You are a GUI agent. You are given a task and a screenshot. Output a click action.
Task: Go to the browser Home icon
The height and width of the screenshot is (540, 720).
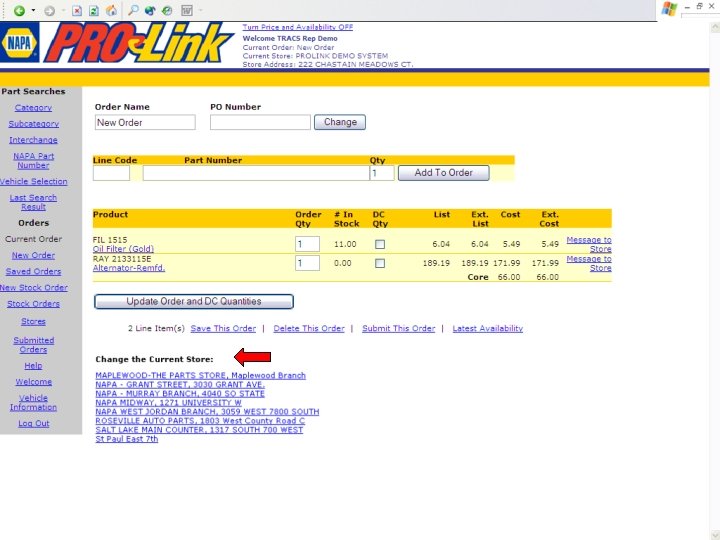111,11
